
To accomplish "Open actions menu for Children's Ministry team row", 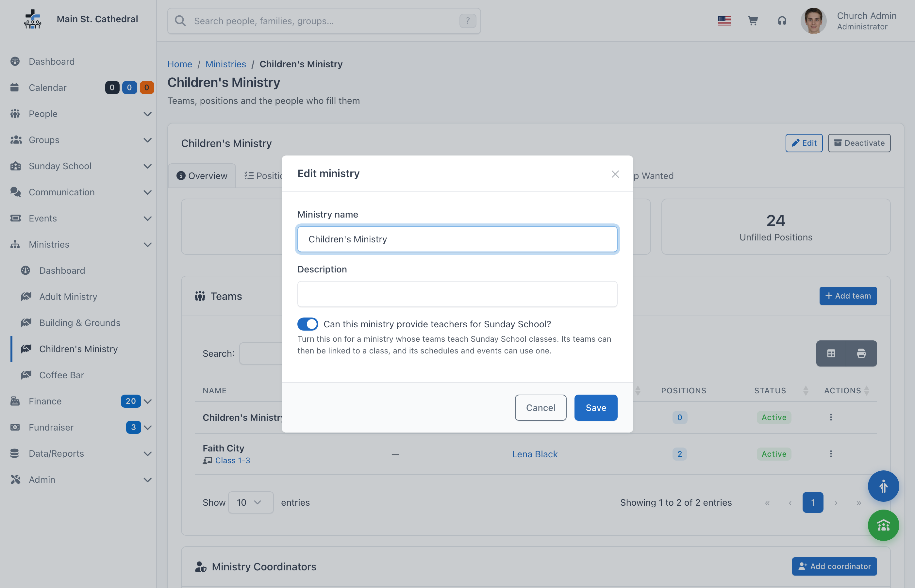I will [x=831, y=417].
